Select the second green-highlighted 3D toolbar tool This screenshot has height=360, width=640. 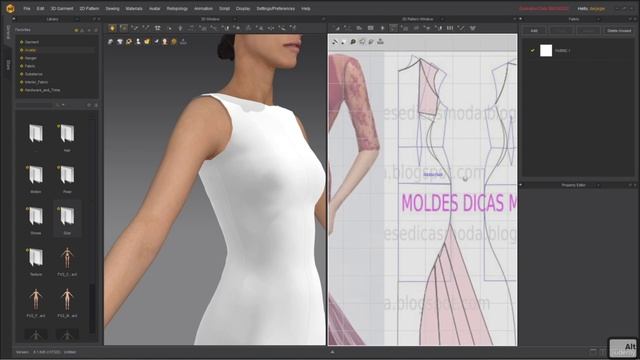(123, 28)
